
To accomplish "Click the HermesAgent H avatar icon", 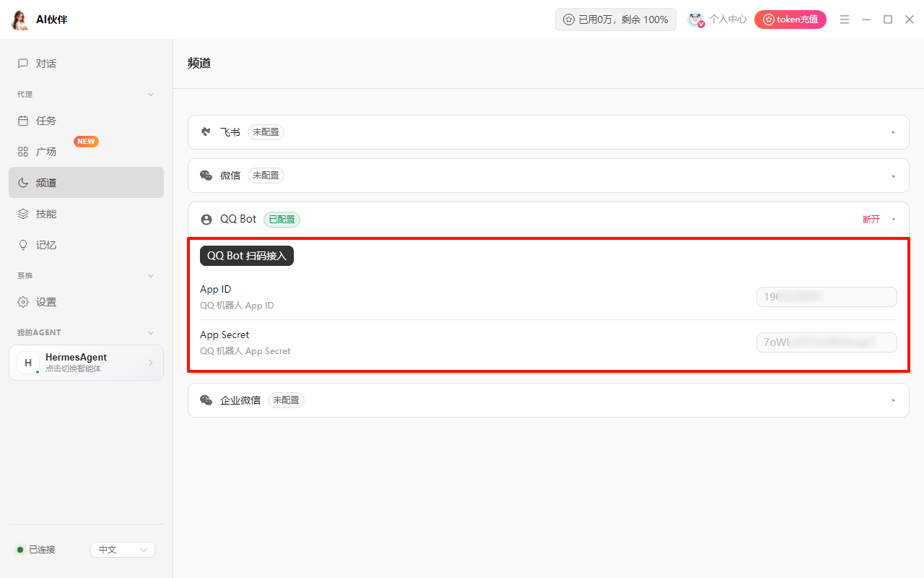I will pos(28,363).
